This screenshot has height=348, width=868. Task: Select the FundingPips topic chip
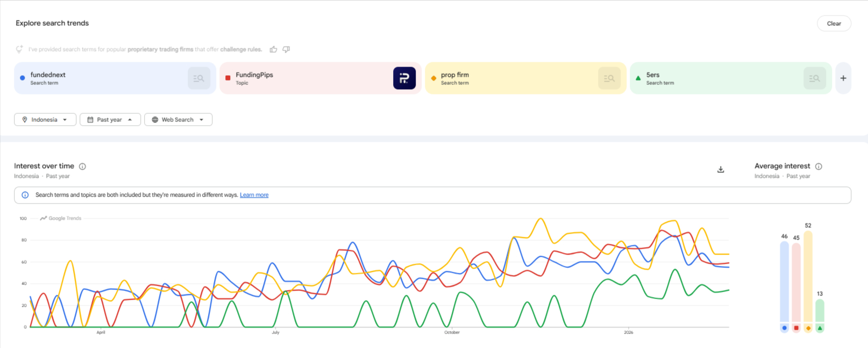(321, 78)
